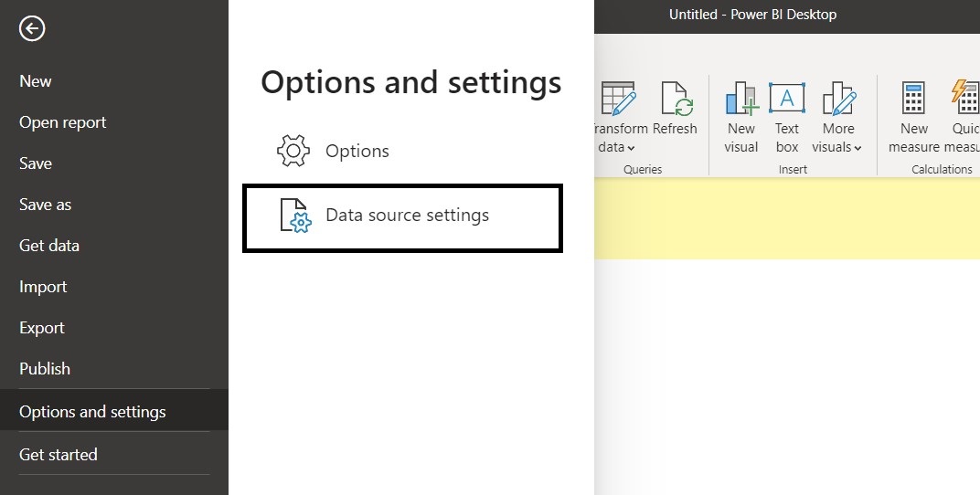Open Get started in sidebar
Image resolution: width=980 pixels, height=495 pixels.
pos(59,455)
